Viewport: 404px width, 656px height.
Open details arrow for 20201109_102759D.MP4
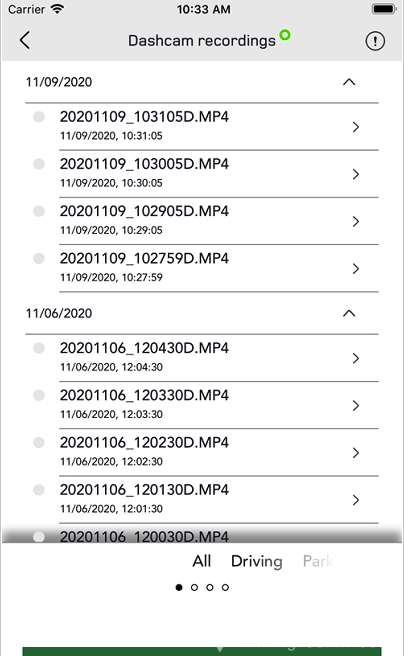pyautogui.click(x=355, y=269)
